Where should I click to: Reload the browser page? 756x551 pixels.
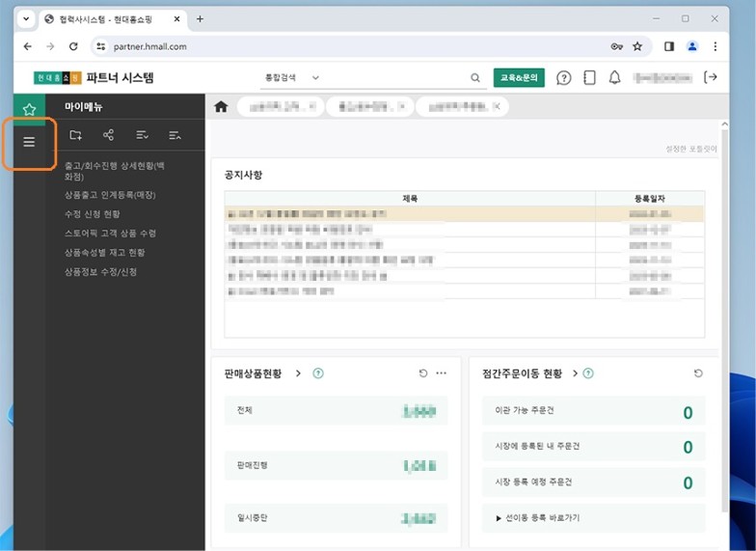(73, 46)
